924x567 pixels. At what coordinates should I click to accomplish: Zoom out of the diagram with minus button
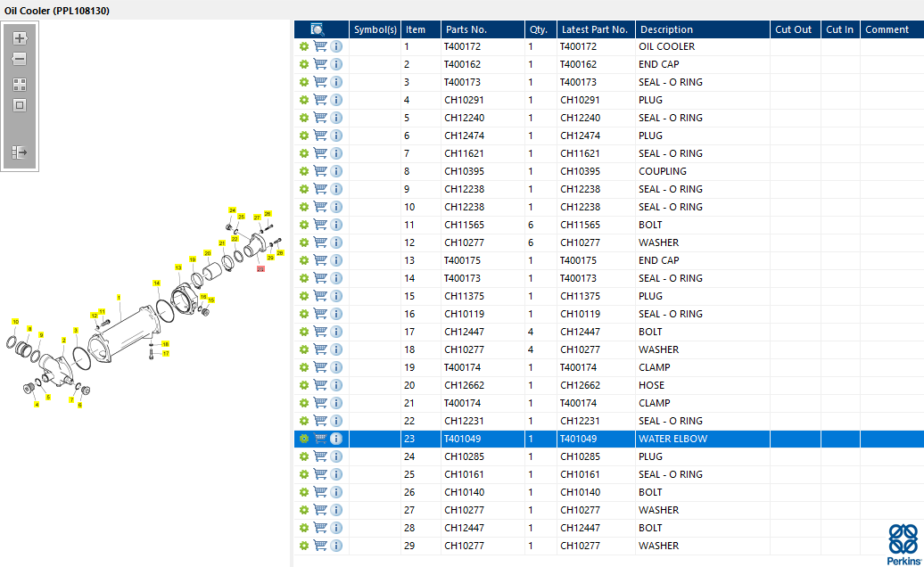(x=20, y=59)
